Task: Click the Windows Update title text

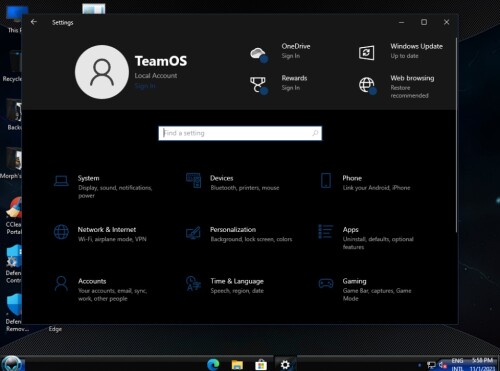Action: pyautogui.click(x=417, y=46)
